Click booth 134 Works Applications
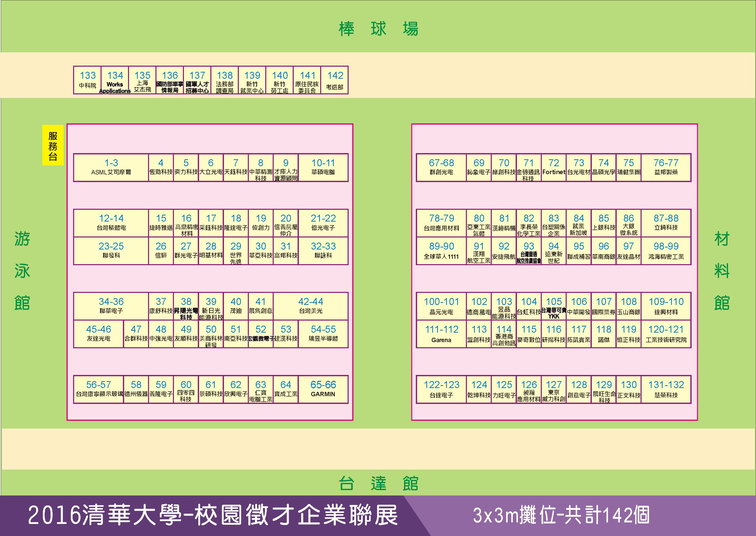This screenshot has width=756, height=536. [x=115, y=80]
